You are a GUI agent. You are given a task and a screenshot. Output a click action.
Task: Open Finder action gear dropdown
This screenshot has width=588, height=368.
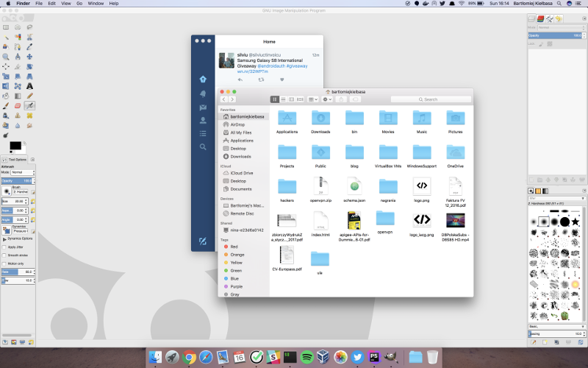(x=327, y=99)
